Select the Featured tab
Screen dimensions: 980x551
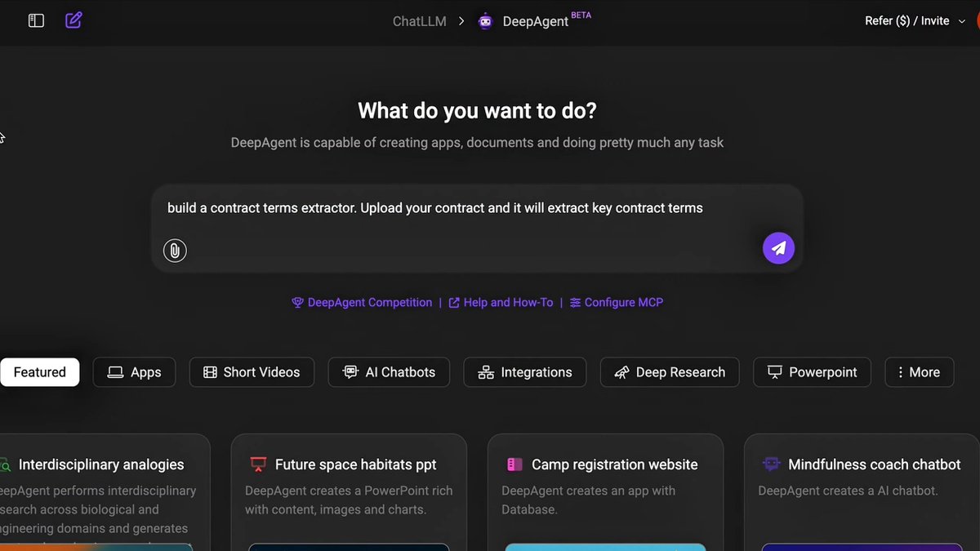tap(39, 372)
